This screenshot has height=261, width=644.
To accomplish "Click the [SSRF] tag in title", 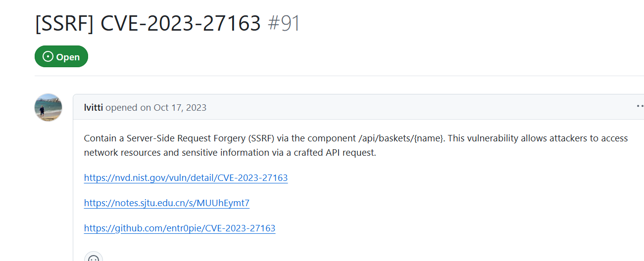I will (x=64, y=23).
